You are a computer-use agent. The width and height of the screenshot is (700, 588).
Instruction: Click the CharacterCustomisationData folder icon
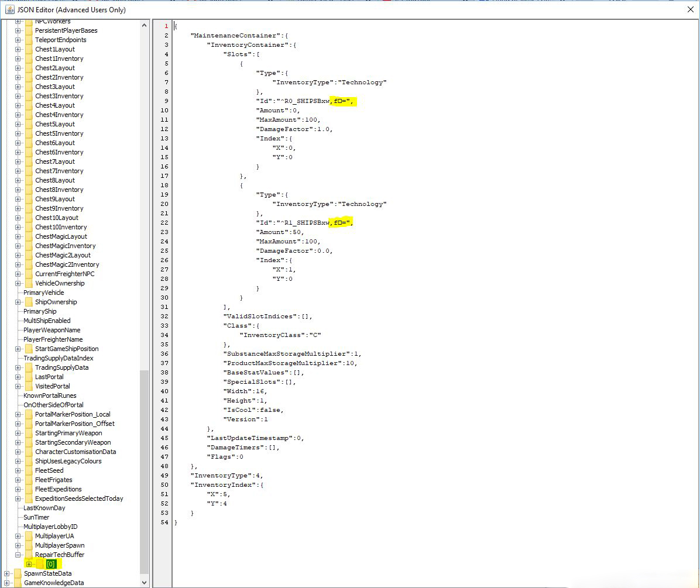[x=29, y=452]
